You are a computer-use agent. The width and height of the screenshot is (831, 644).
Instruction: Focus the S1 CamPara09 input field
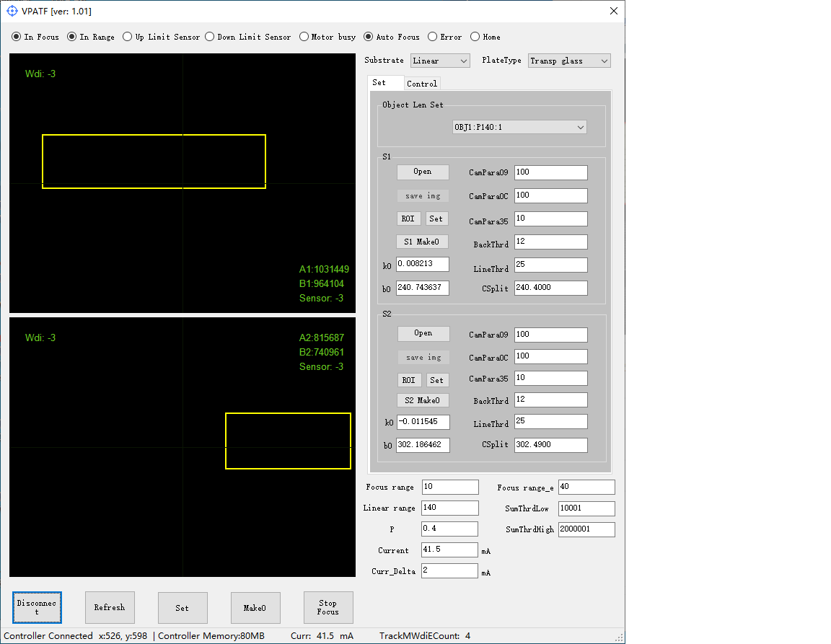[x=550, y=172]
